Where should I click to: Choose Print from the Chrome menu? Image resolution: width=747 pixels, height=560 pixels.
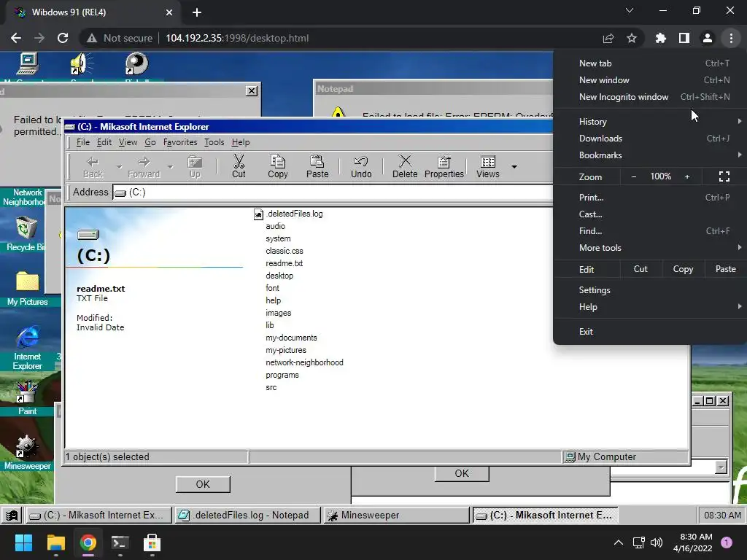[650, 197]
